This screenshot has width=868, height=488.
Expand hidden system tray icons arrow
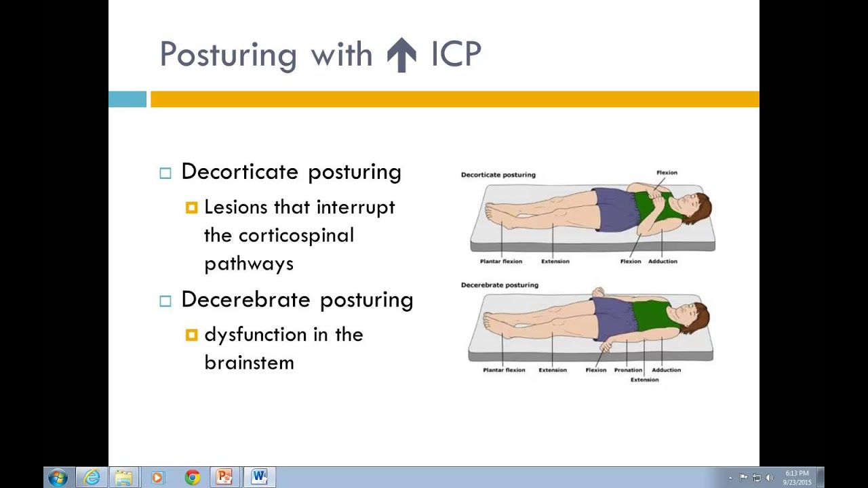tap(730, 478)
